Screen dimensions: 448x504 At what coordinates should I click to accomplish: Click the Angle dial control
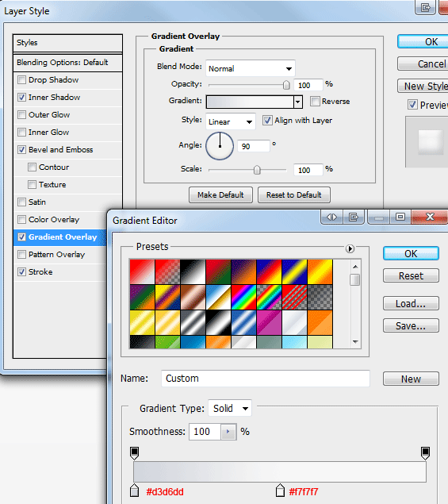[x=220, y=146]
